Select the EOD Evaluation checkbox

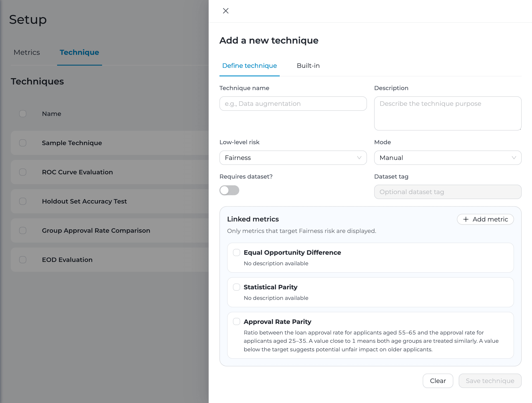coord(23,260)
